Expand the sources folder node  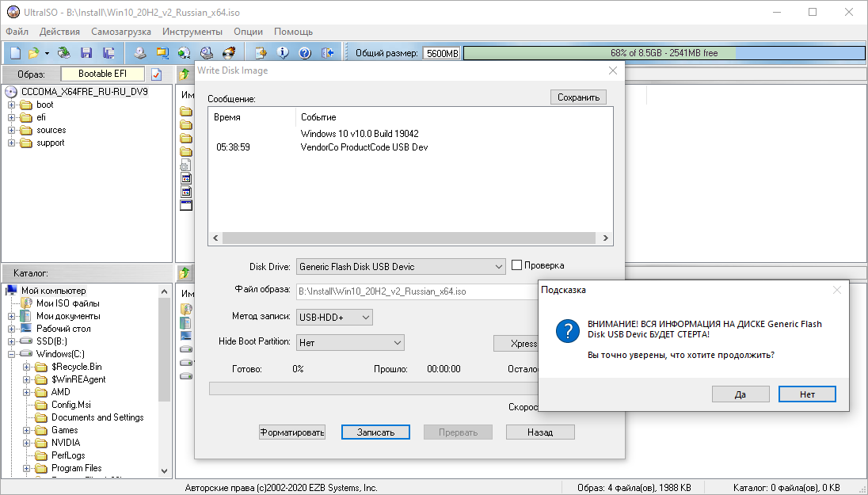(x=11, y=130)
